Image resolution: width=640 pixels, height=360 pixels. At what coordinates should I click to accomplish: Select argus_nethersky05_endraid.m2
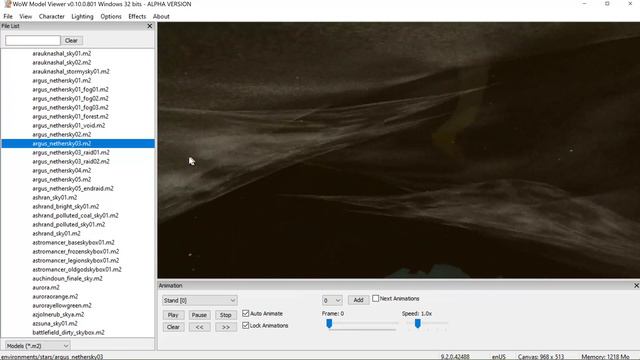coord(73,188)
